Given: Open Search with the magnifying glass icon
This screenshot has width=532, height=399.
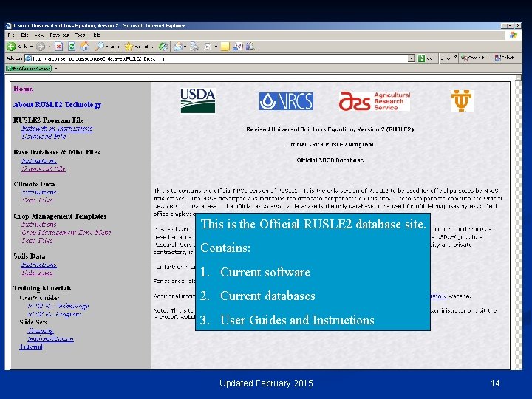Looking at the screenshot, I should (x=100, y=46).
